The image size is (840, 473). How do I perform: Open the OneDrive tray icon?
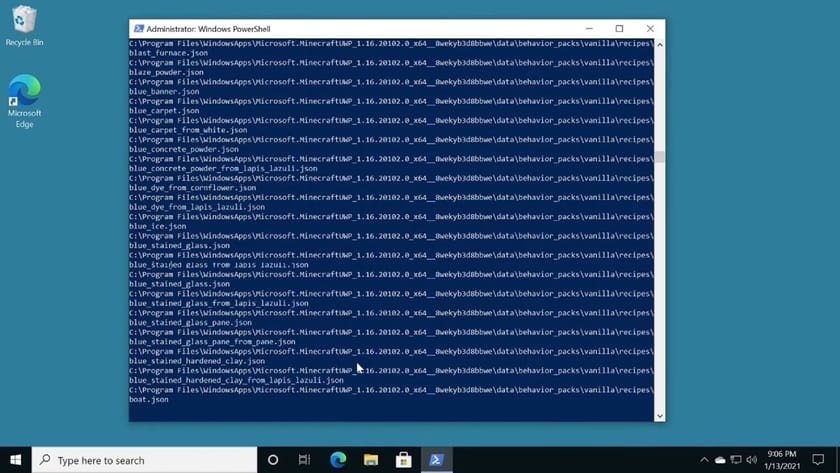[x=720, y=460]
